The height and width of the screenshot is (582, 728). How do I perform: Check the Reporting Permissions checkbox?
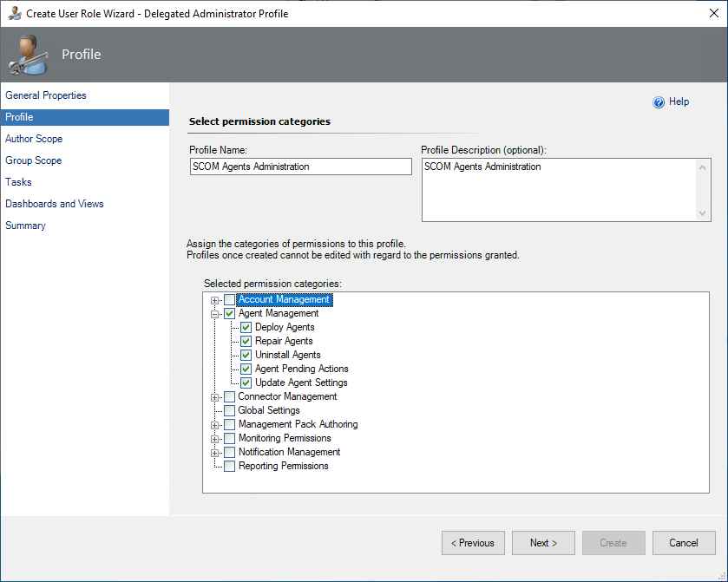click(229, 467)
